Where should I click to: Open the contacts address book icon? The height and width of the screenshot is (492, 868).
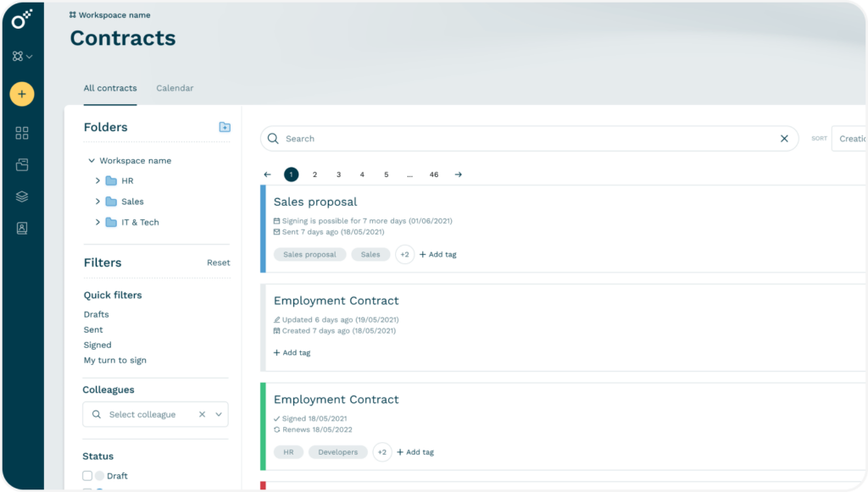tap(22, 228)
